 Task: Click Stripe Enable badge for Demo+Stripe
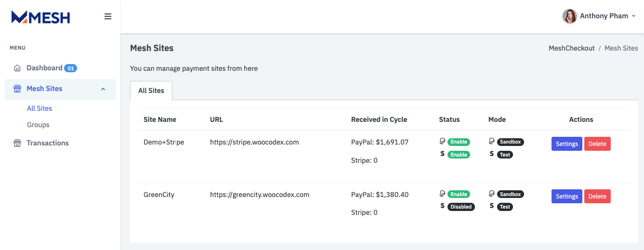click(x=459, y=155)
